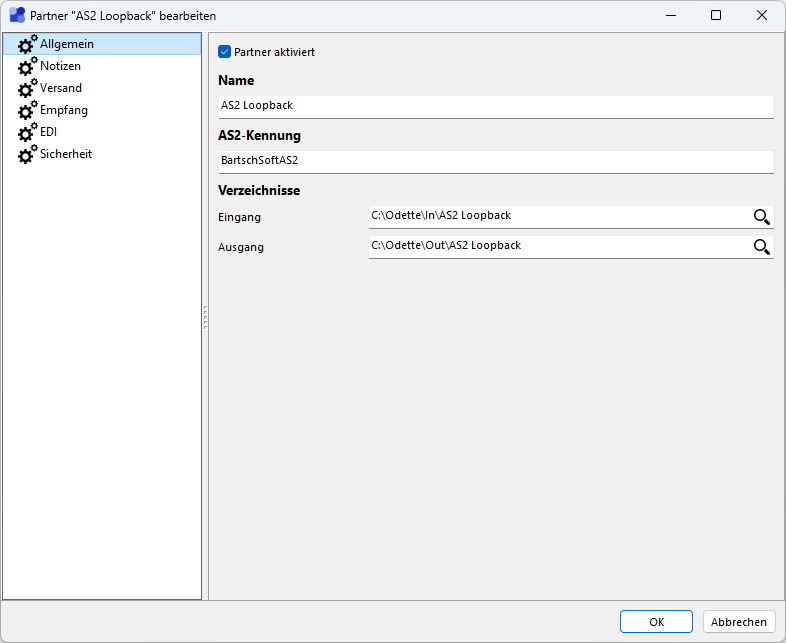This screenshot has width=786, height=643.
Task: Confirm changes with the OK button
Action: [656, 622]
